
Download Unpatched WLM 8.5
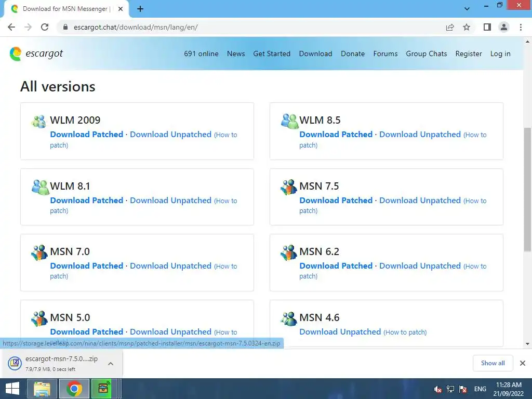pos(420,135)
